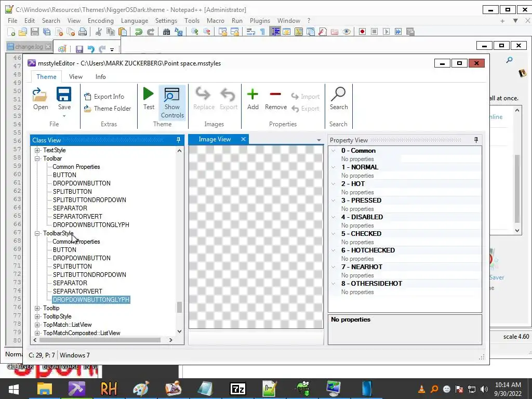Image resolution: width=532 pixels, height=399 pixels.
Task: Collapse the 6 - HOTCHECKED property group
Action: pos(333,250)
